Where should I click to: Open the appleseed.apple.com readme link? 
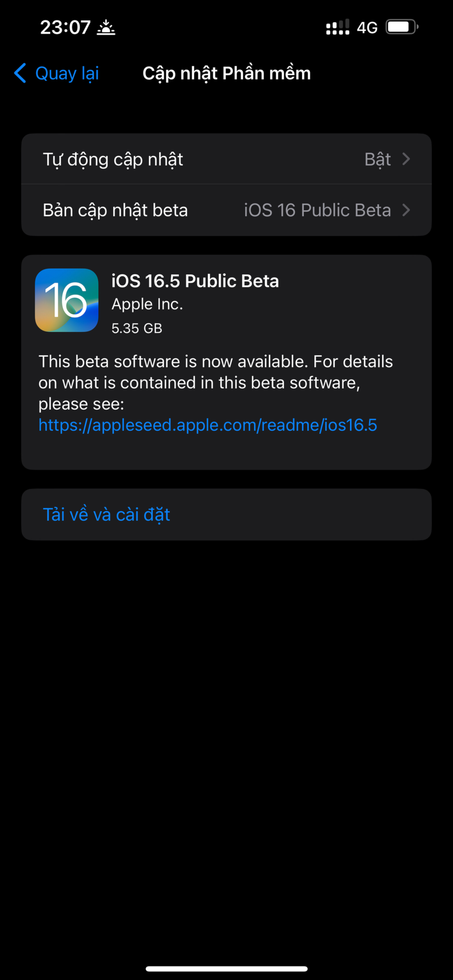(208, 425)
